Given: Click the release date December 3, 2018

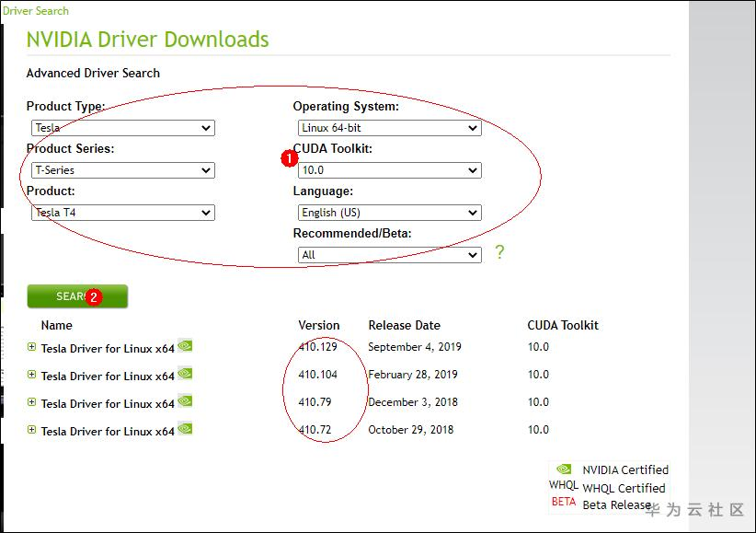Looking at the screenshot, I should point(413,402).
